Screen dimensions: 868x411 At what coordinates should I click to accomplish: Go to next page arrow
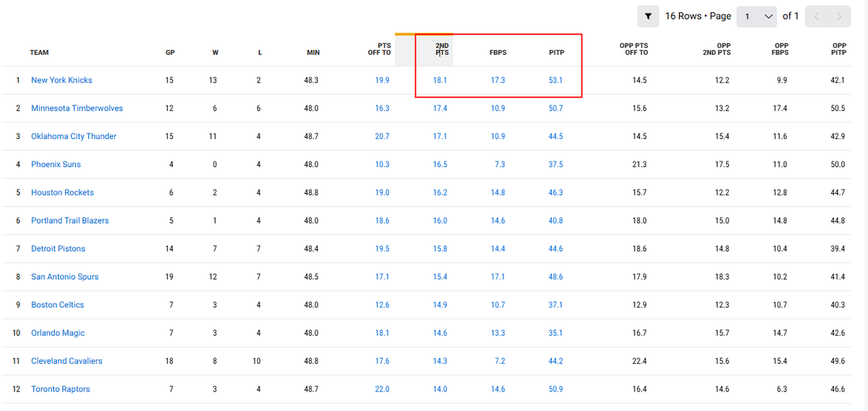point(838,16)
